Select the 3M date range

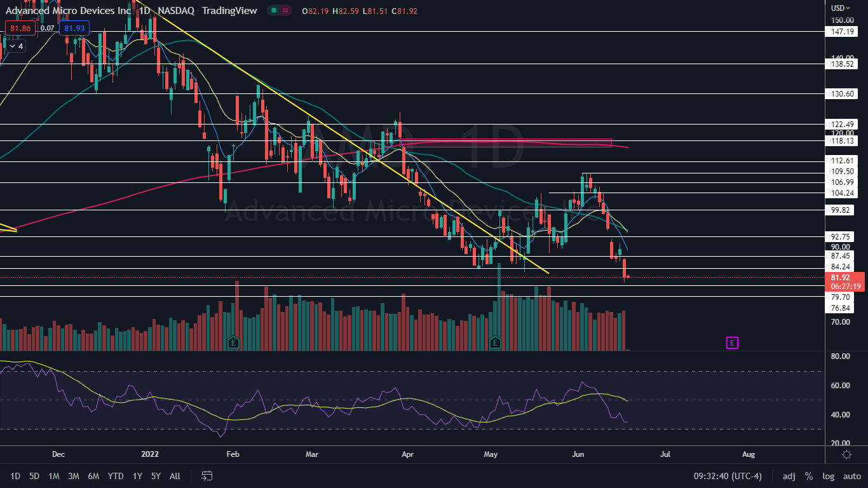tap(74, 476)
